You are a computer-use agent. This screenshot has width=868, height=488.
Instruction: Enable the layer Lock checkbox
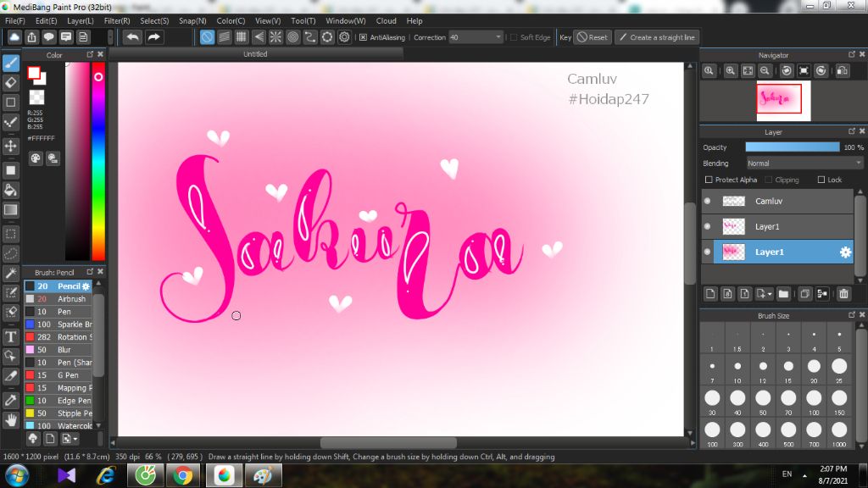[821, 180]
